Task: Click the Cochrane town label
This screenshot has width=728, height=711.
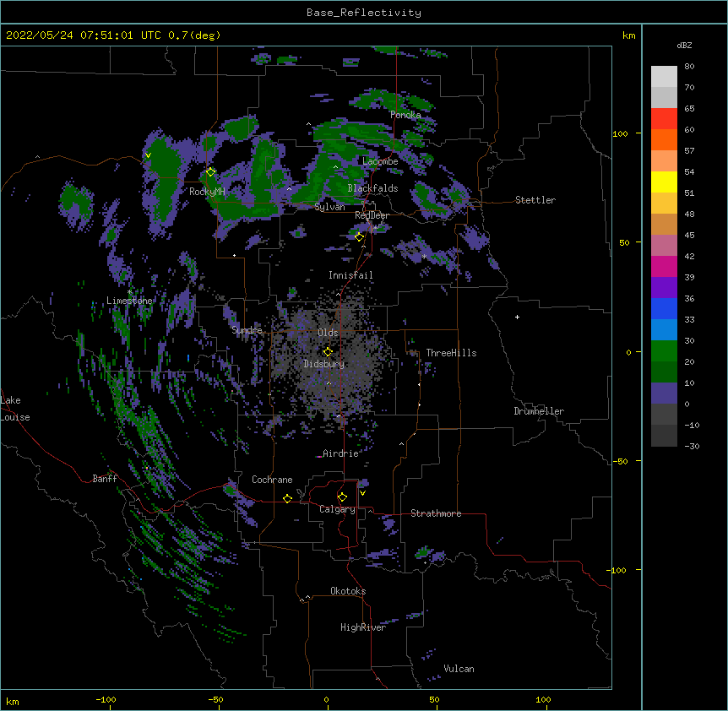Action: pyautogui.click(x=272, y=480)
